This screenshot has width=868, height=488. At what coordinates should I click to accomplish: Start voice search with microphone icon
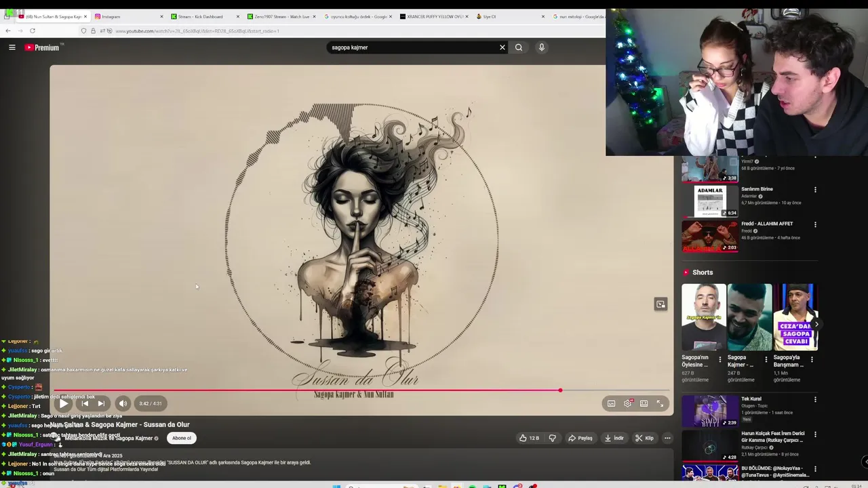pyautogui.click(x=541, y=47)
